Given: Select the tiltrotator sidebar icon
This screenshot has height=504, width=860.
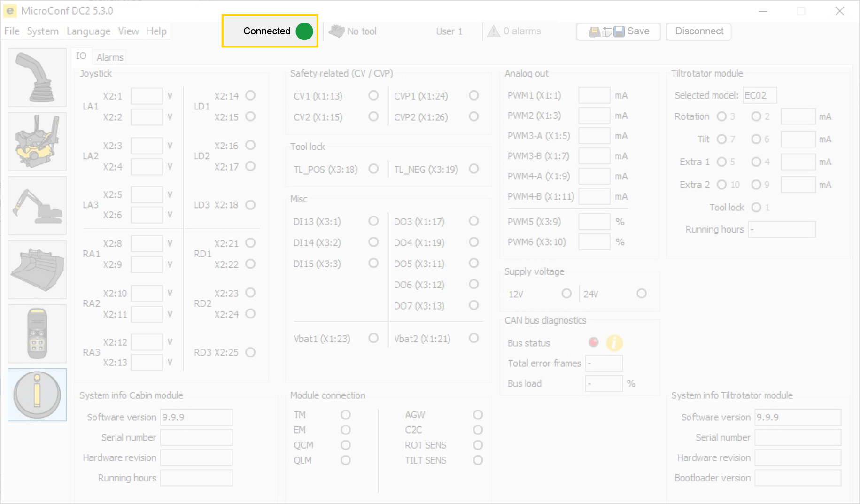Looking at the screenshot, I should (37, 142).
